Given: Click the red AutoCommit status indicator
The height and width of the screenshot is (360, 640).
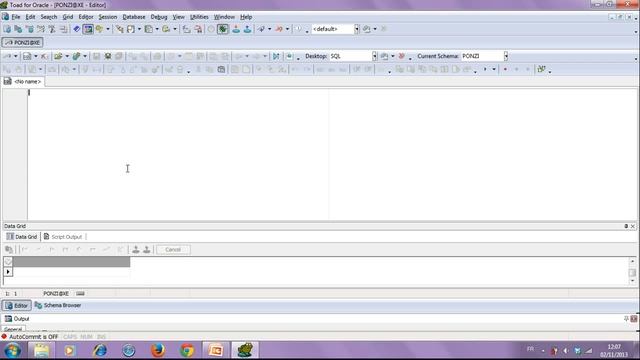Looking at the screenshot, I should 4,337.
